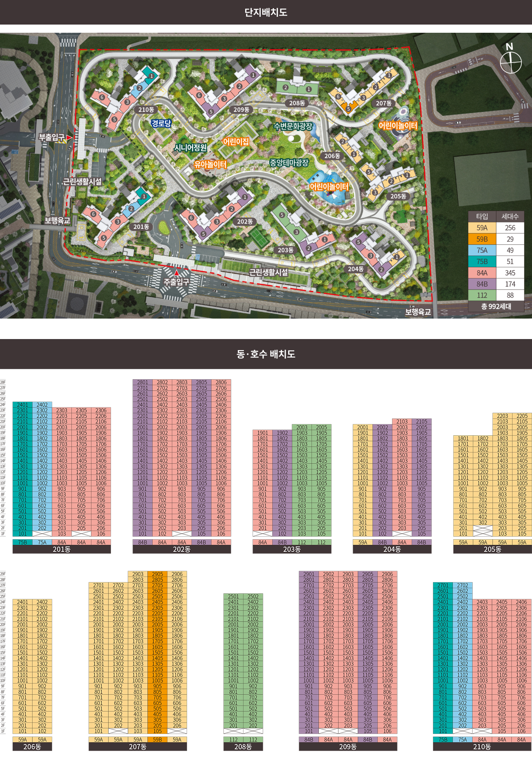Image resolution: width=532 pixels, height=760 pixels.
Task: Click the 112 green legend swatch
Action: pyautogui.click(x=482, y=295)
